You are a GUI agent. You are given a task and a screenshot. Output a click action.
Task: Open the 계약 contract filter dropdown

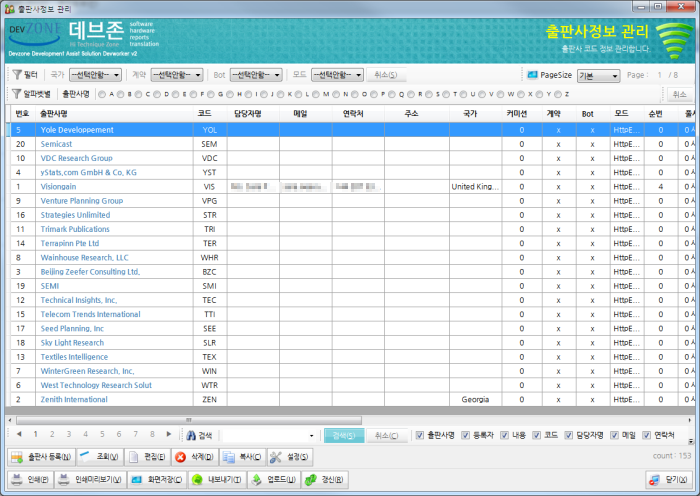tap(177, 75)
